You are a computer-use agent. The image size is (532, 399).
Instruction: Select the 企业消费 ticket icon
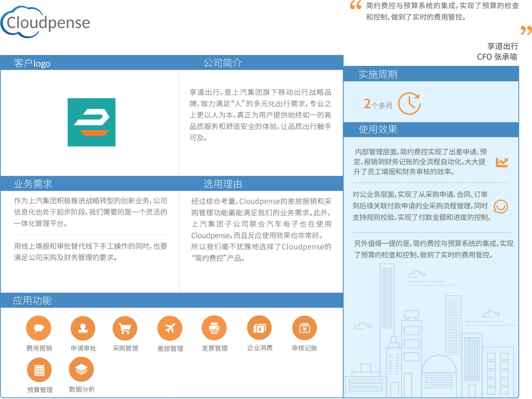(x=259, y=328)
